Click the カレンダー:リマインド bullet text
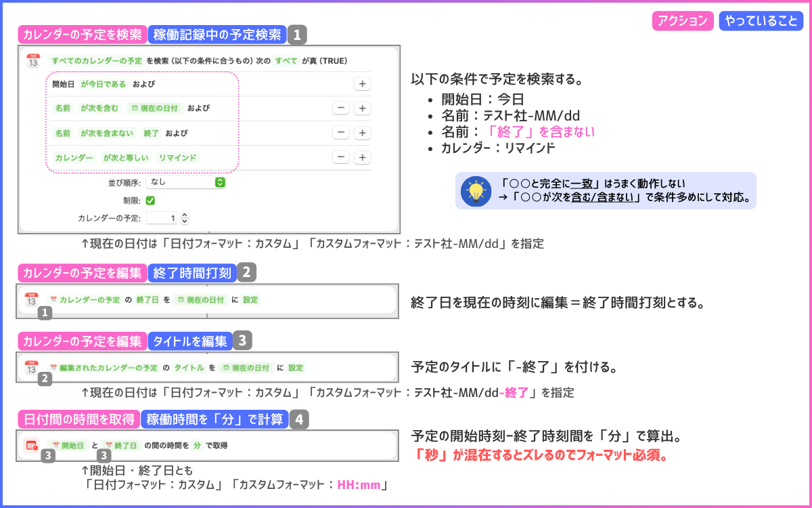This screenshot has height=508, width=812. click(499, 147)
